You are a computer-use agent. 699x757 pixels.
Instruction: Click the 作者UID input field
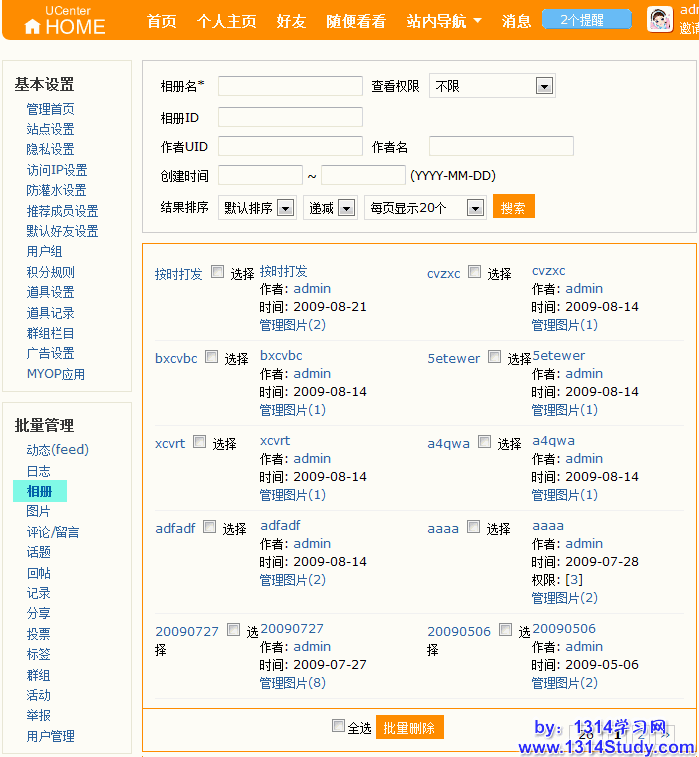tap(290, 146)
